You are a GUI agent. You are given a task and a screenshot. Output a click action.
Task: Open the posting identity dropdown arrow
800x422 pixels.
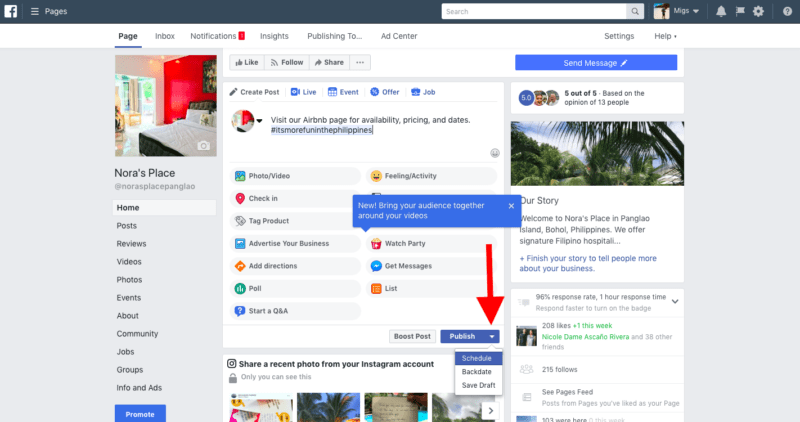point(259,121)
